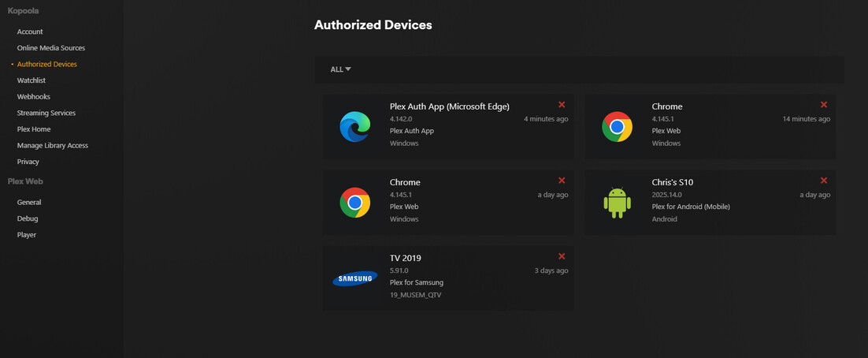Remove the Chrome device from a day ago
868x358 pixels.
coord(562,180)
